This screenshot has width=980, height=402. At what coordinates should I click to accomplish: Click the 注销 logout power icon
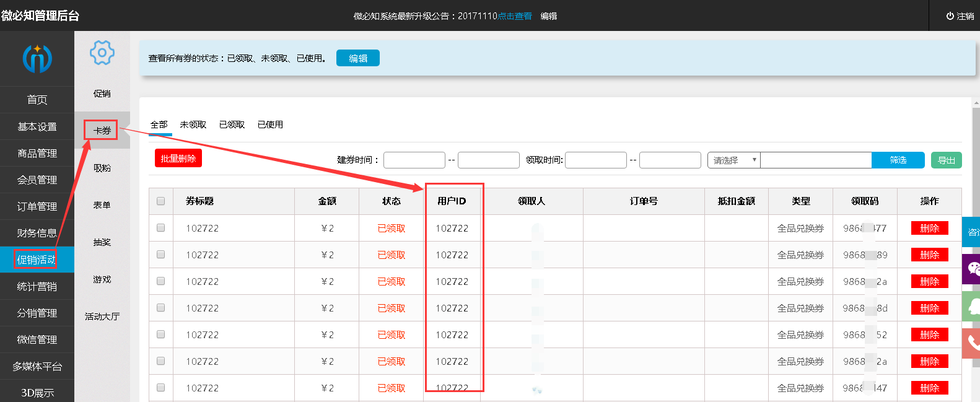pos(950,16)
